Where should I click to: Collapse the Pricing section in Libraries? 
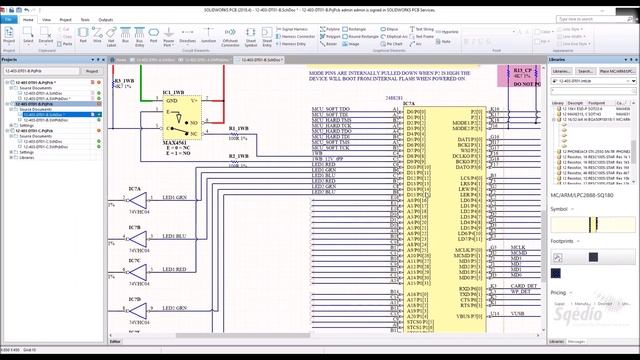571,293
